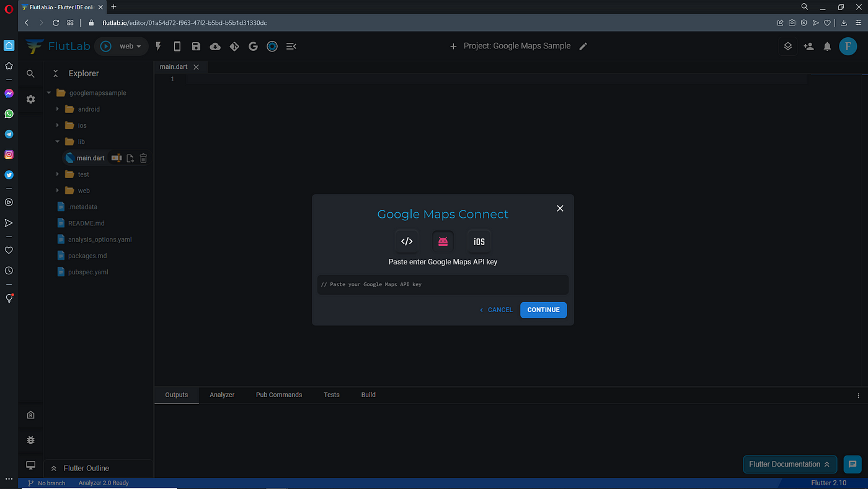
Task: Click the pencil edit project name icon
Action: click(x=583, y=46)
